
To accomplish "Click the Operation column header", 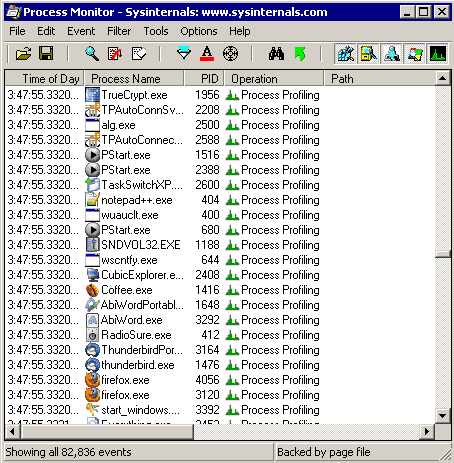I will [274, 79].
